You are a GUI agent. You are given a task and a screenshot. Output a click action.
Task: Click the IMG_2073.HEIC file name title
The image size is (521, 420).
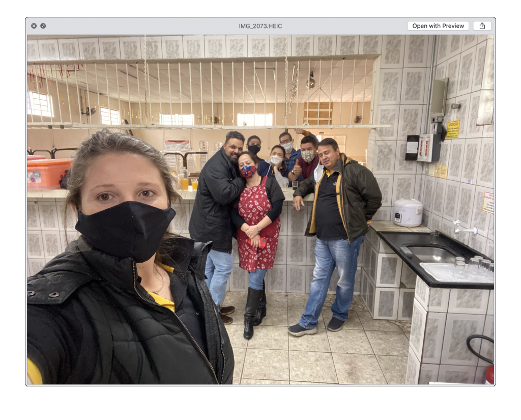[x=260, y=26]
